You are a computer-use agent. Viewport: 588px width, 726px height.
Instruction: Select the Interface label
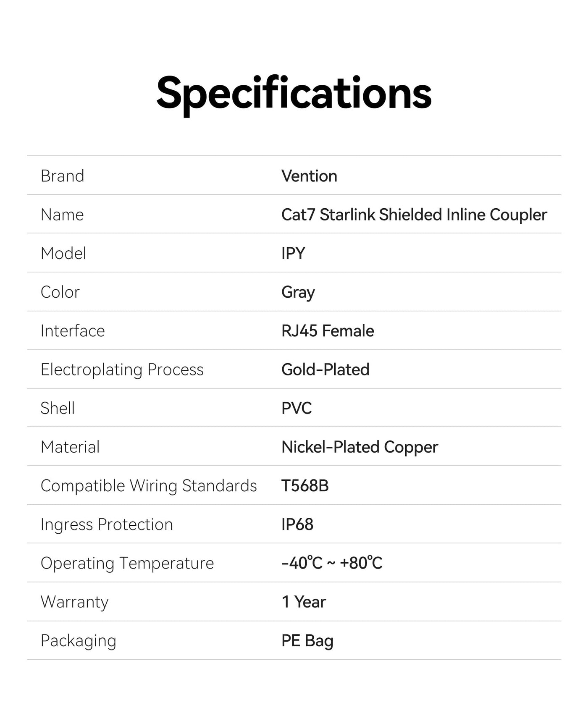point(73,331)
